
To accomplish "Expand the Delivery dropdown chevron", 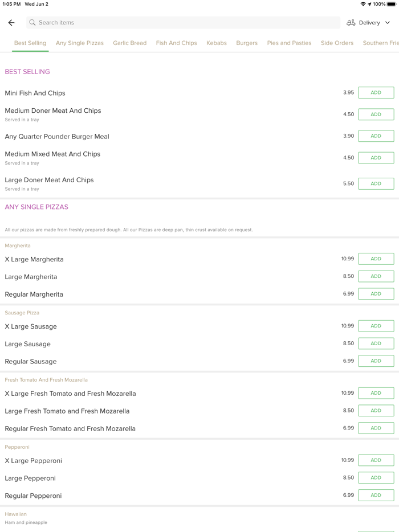I will coord(388,23).
